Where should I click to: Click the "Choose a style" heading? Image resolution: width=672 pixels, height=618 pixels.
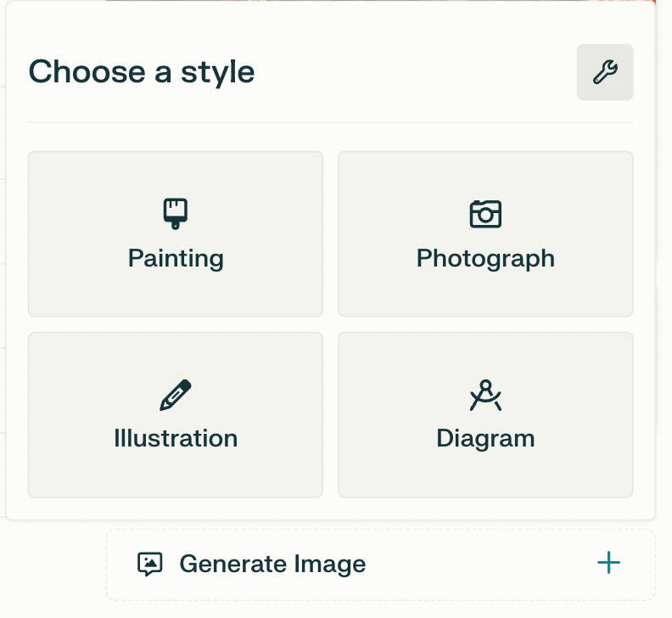point(142,72)
